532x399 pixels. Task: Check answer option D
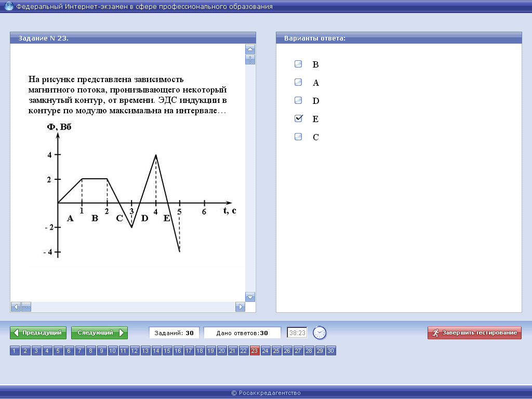click(298, 100)
